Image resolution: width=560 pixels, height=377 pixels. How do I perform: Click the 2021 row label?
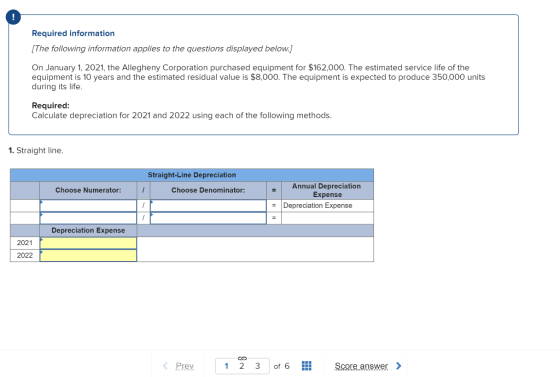(25, 243)
